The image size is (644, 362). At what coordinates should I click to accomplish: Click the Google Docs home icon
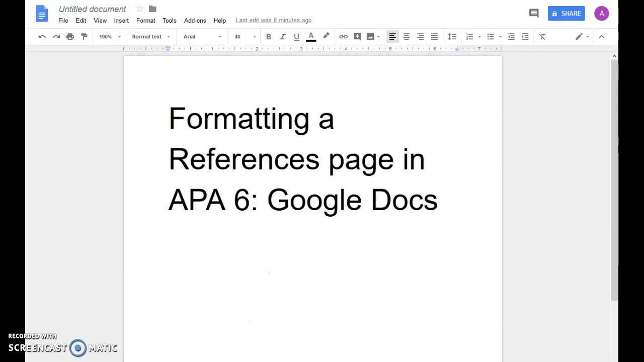click(42, 14)
